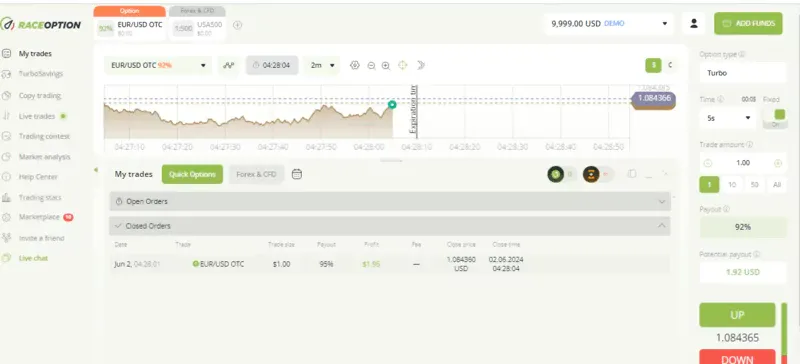800x364 pixels.
Task: Open the Turbo option type selector
Action: coord(743,73)
